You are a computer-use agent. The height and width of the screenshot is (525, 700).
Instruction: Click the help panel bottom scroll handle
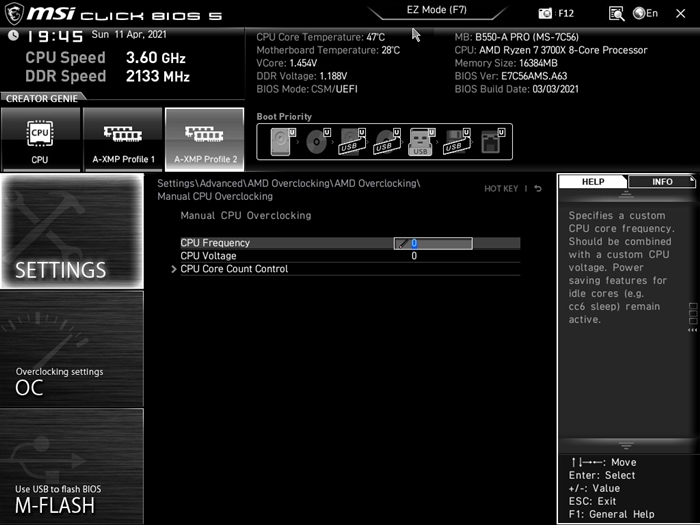pos(626,446)
